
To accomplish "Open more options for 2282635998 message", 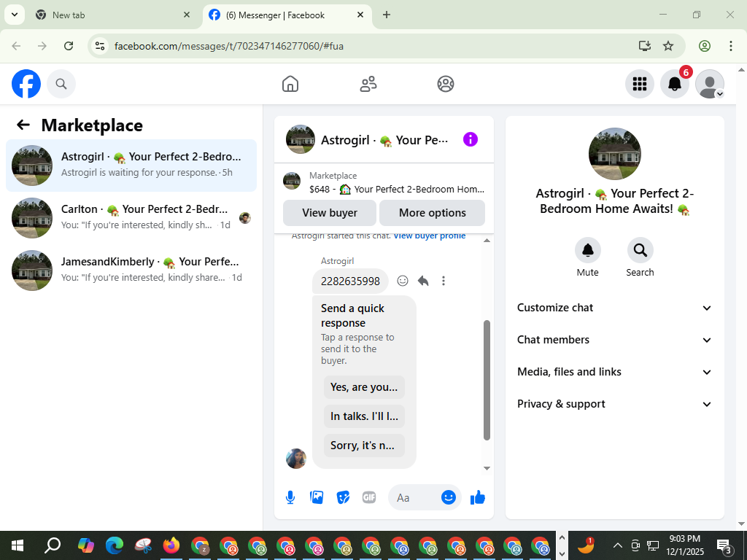I will [x=444, y=281].
